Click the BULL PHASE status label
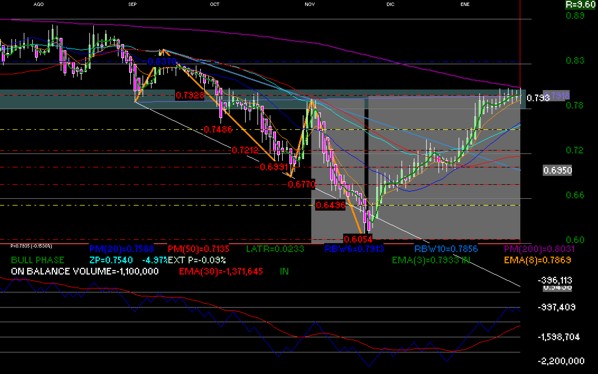This screenshot has width=598, height=374. [37, 260]
